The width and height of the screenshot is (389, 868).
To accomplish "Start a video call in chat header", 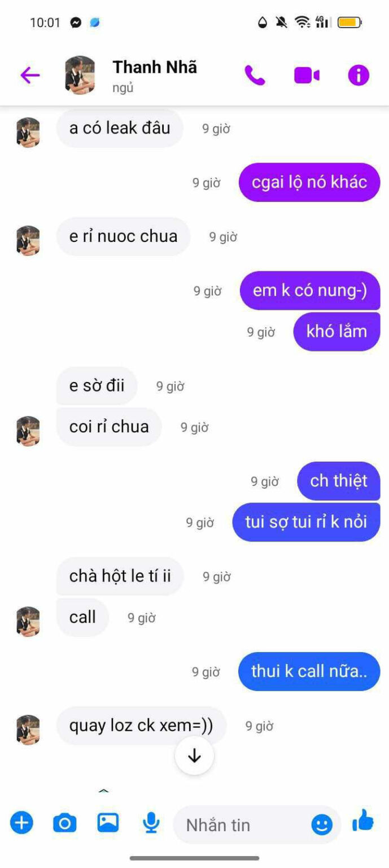I will point(307,75).
